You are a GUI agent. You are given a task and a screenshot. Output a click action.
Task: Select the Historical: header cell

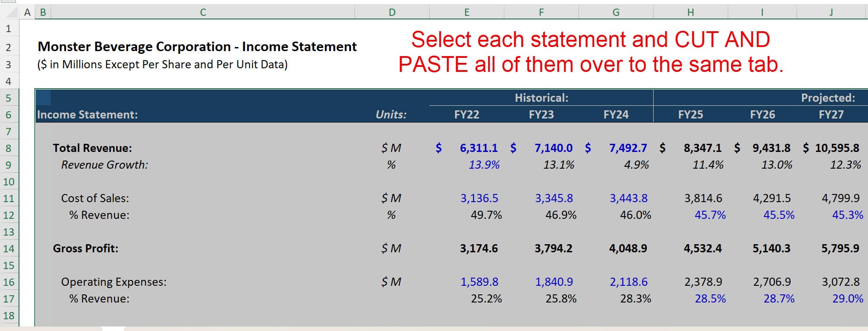click(541, 98)
